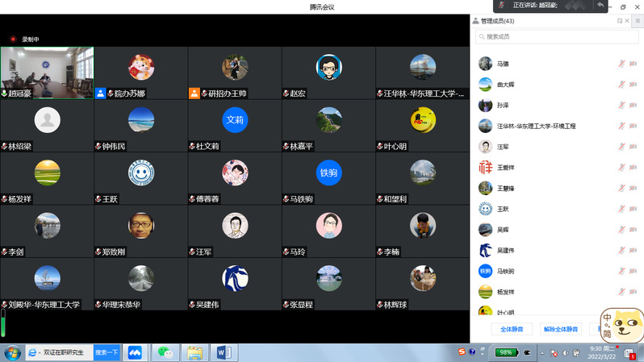Click the 搜索成员 search field

[x=557, y=37]
